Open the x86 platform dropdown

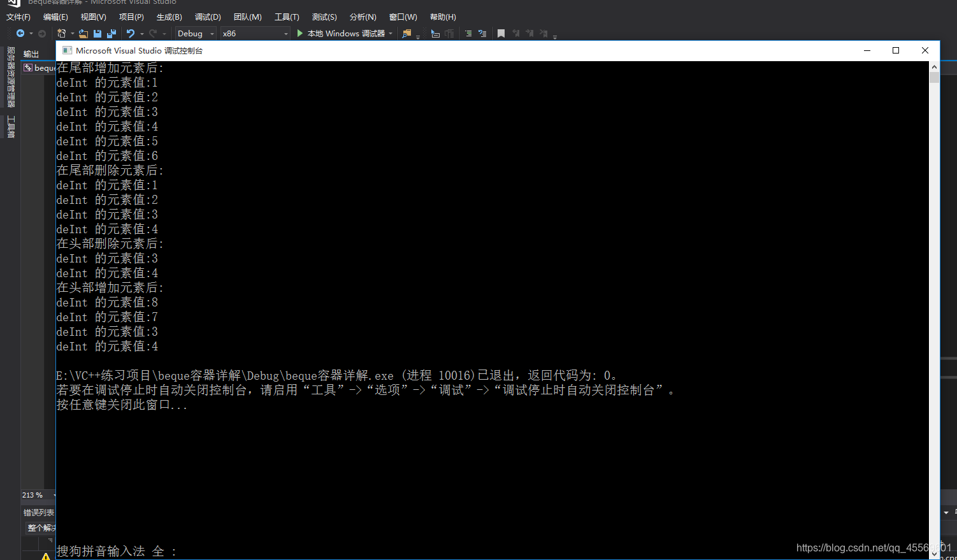255,33
